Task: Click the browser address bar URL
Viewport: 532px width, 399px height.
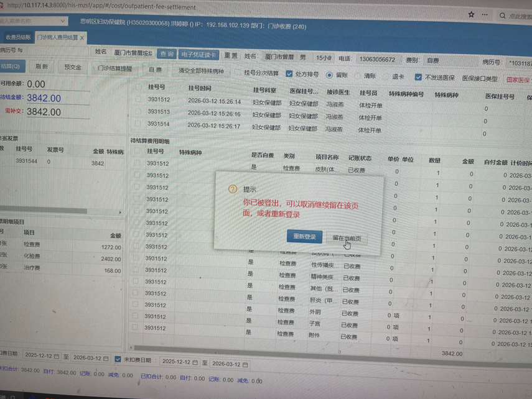Action: (102, 7)
